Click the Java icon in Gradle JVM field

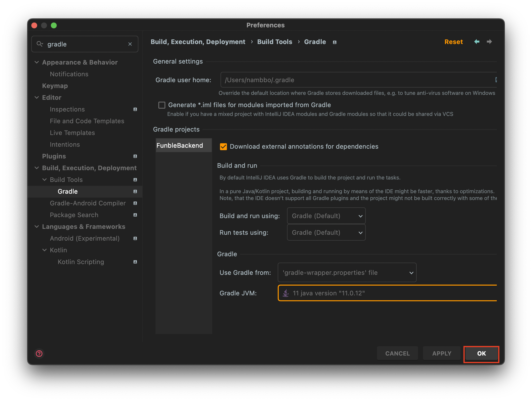pos(286,293)
